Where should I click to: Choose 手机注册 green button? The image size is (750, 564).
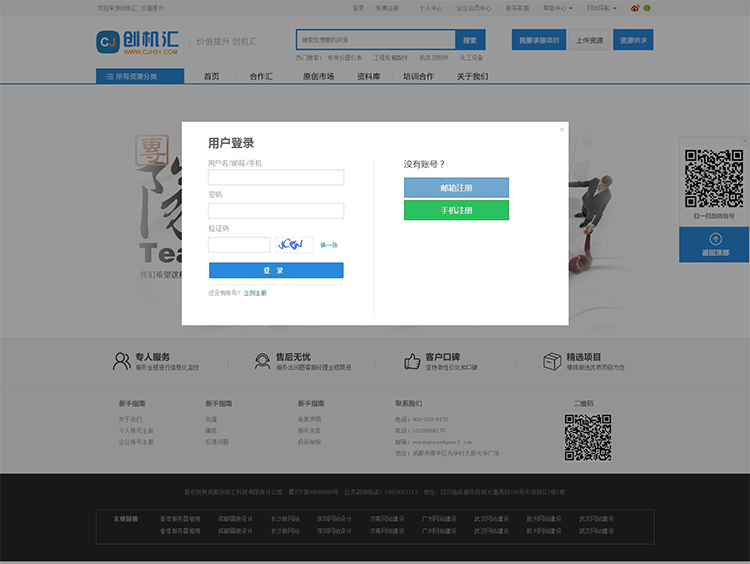point(456,210)
